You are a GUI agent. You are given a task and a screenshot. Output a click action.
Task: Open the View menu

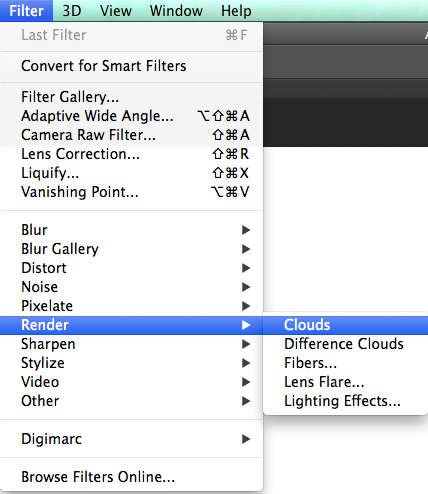pyautogui.click(x=116, y=11)
